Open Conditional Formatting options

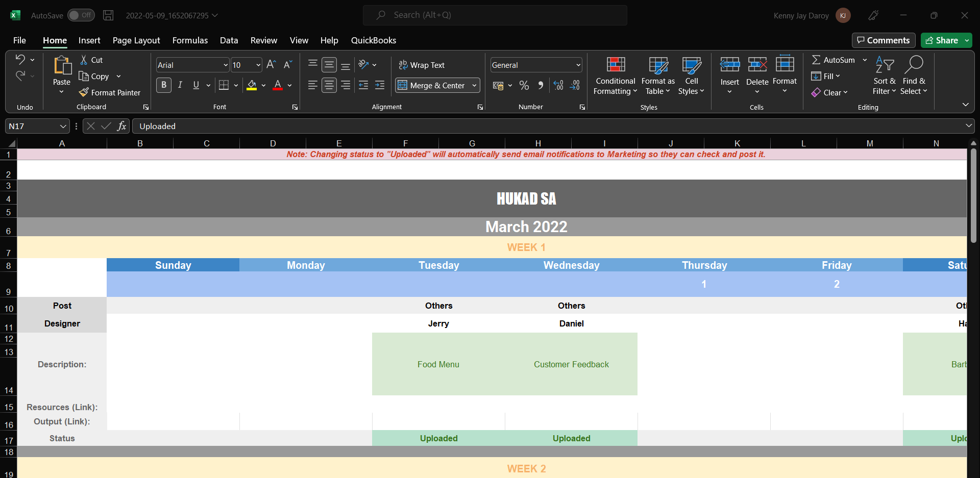click(616, 76)
